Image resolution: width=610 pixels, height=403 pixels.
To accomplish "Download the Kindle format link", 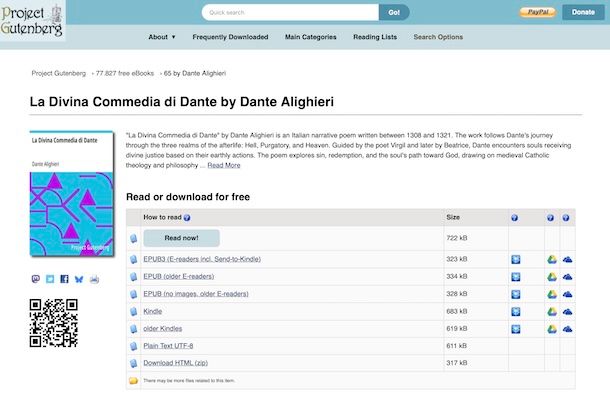I will point(152,312).
